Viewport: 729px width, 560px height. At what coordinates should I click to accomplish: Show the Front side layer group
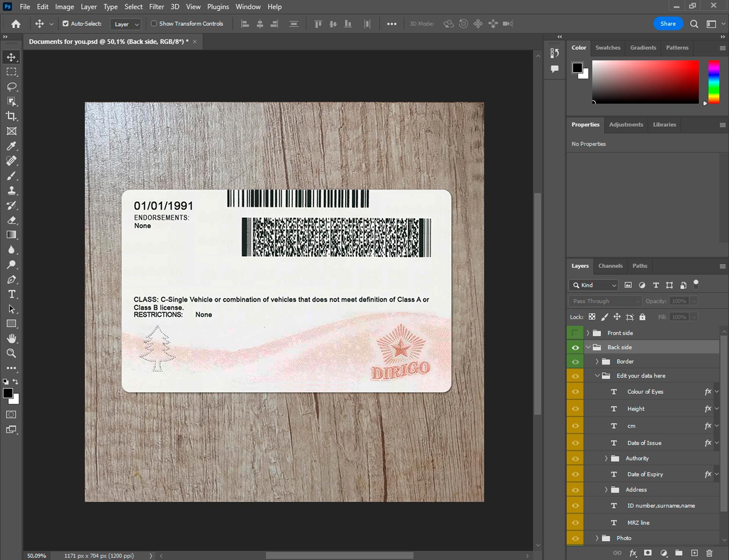pyautogui.click(x=575, y=333)
